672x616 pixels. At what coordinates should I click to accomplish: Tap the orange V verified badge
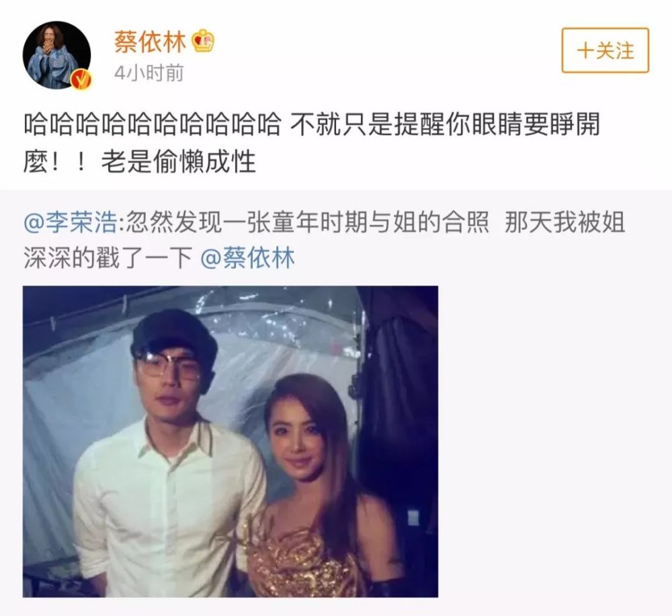(x=81, y=79)
